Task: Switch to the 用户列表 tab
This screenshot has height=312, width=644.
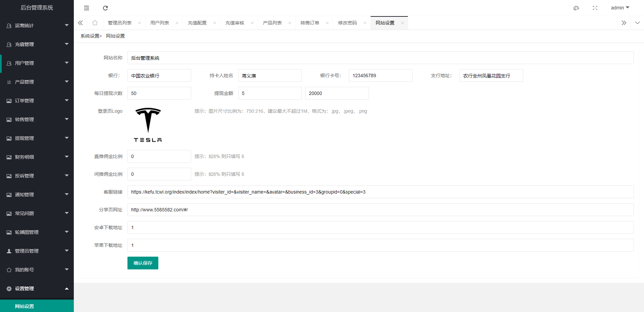Action: [x=160, y=23]
